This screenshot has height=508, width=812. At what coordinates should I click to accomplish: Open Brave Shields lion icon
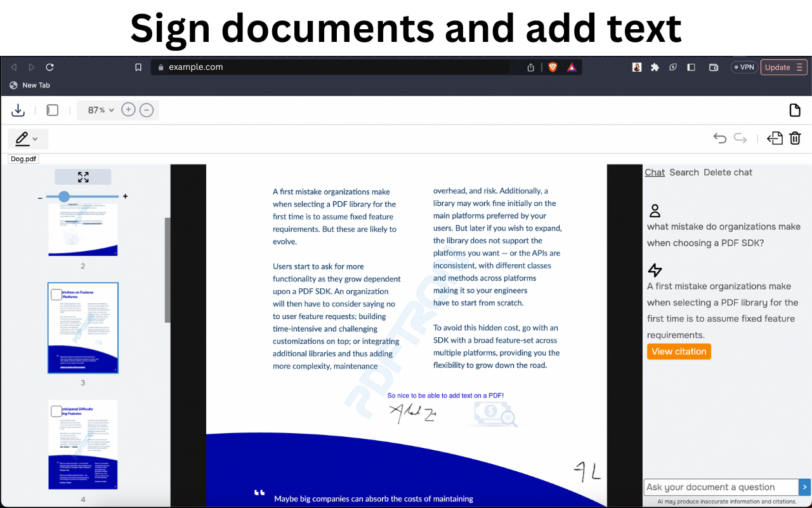553,67
